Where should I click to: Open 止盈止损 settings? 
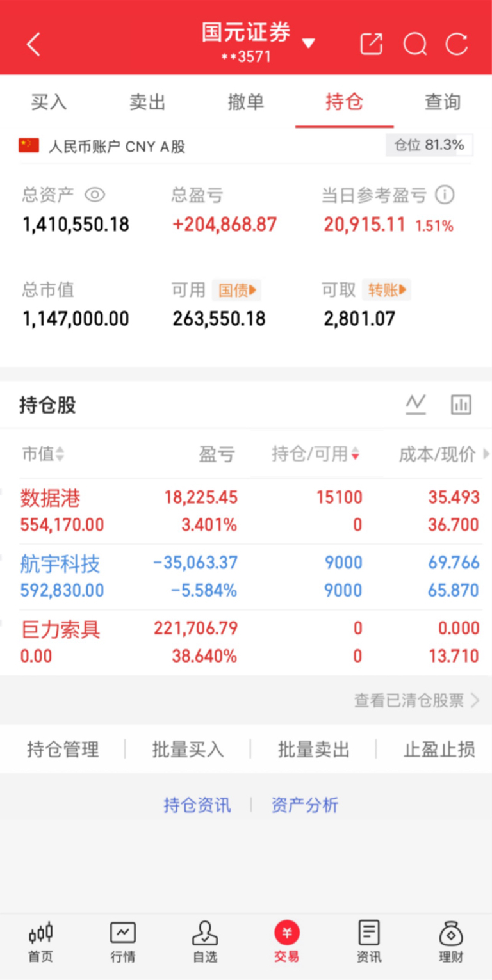tap(439, 749)
